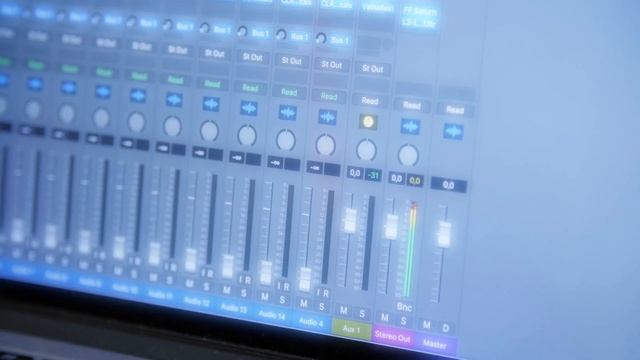This screenshot has width=640, height=360.
Task: Open the Valhalla plugin slot on Aux 1
Action: pos(378,8)
